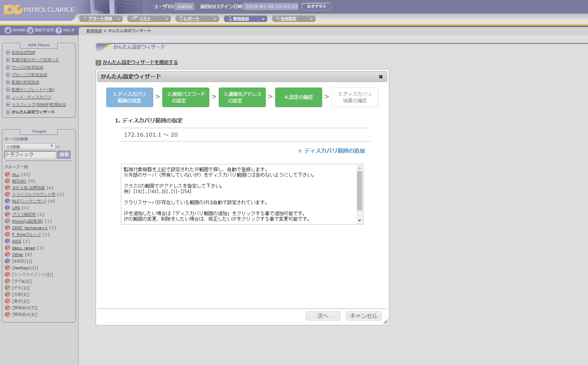This screenshot has width=588, height=365.
Task: Open the トライアルアカウント用 group link
Action: (34, 194)
